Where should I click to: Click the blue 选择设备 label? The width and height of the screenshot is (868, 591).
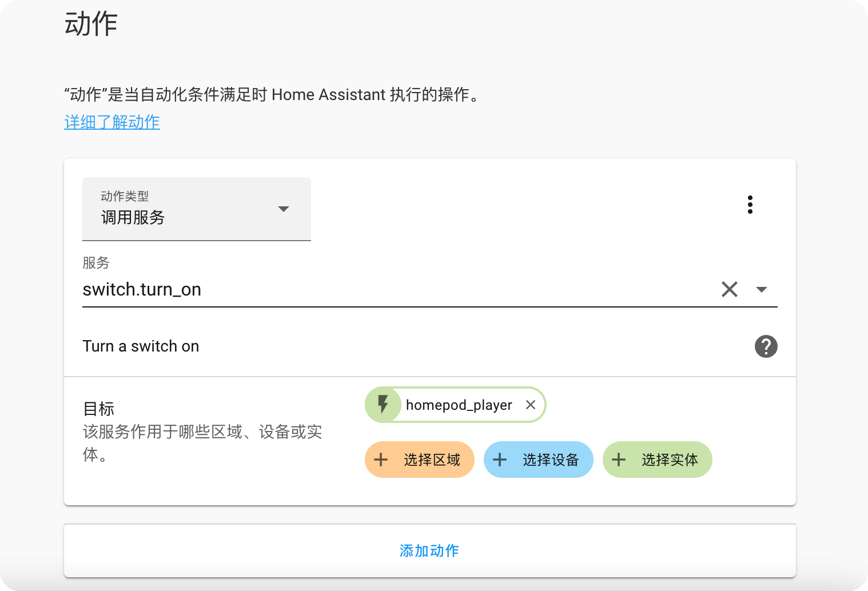click(551, 460)
